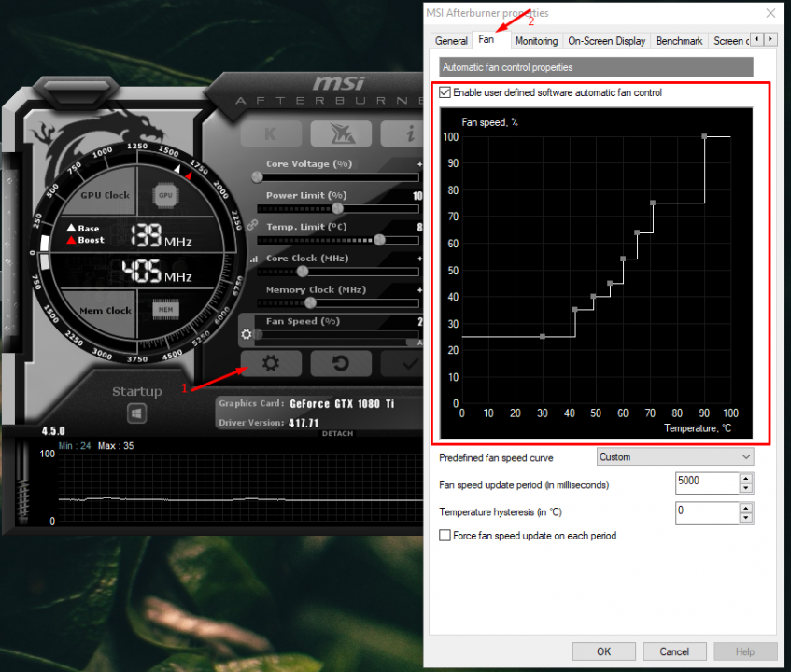Toggle the power/temp link chain icon

tap(252, 224)
